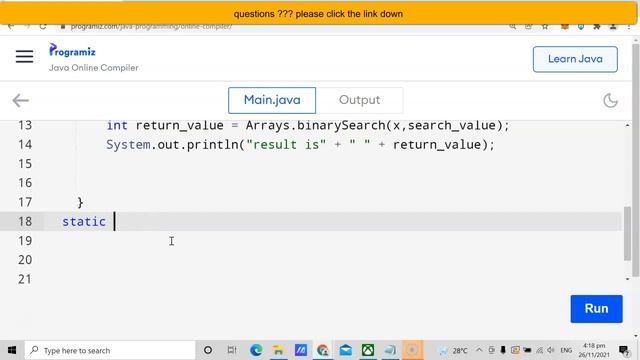Screen dimensions: 640x360
Task: Open the browser extensions puzzle icon
Action: [597, 27]
